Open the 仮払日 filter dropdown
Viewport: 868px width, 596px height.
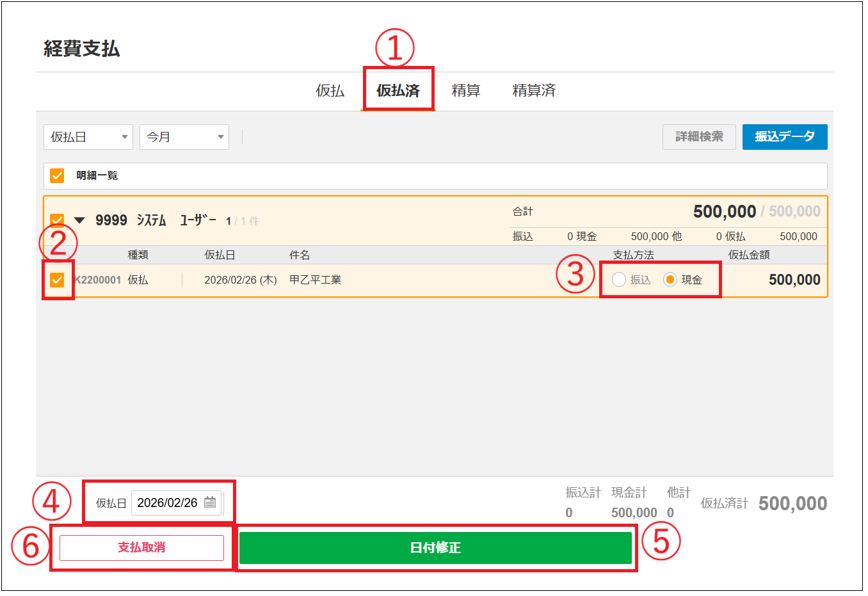(x=88, y=137)
